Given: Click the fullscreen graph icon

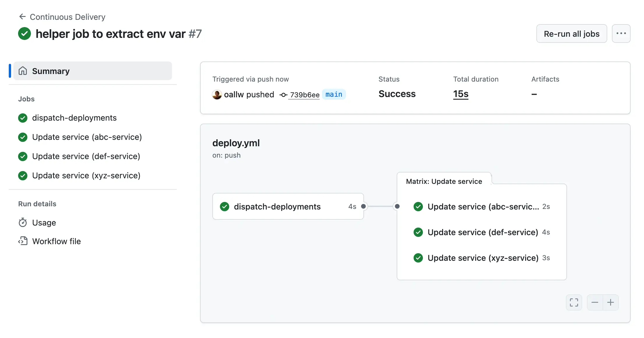Looking at the screenshot, I should coord(574,302).
